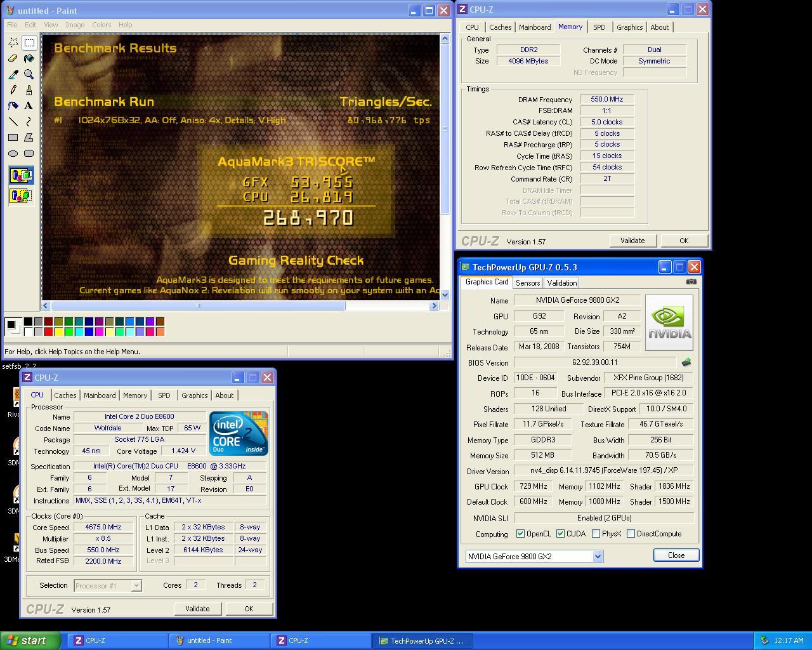Select the Rounded Rectangle tool in Paint

[29, 153]
